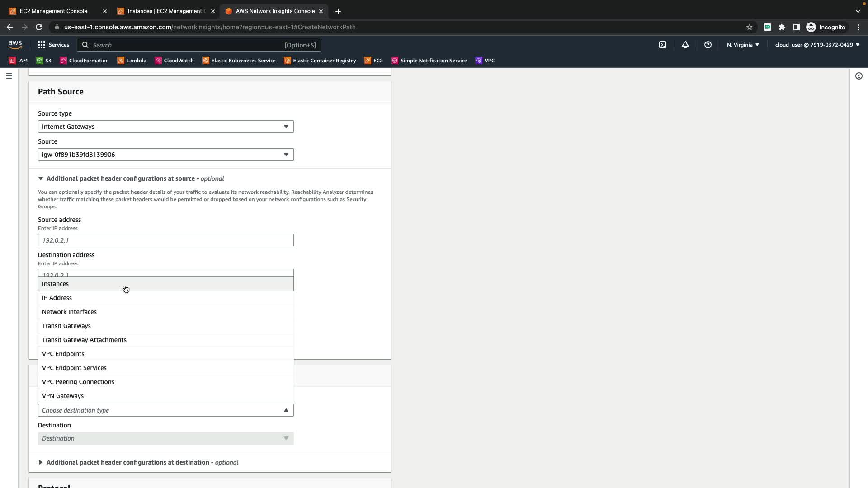Open the Services grid menu
868x488 pixels.
pyautogui.click(x=53, y=45)
